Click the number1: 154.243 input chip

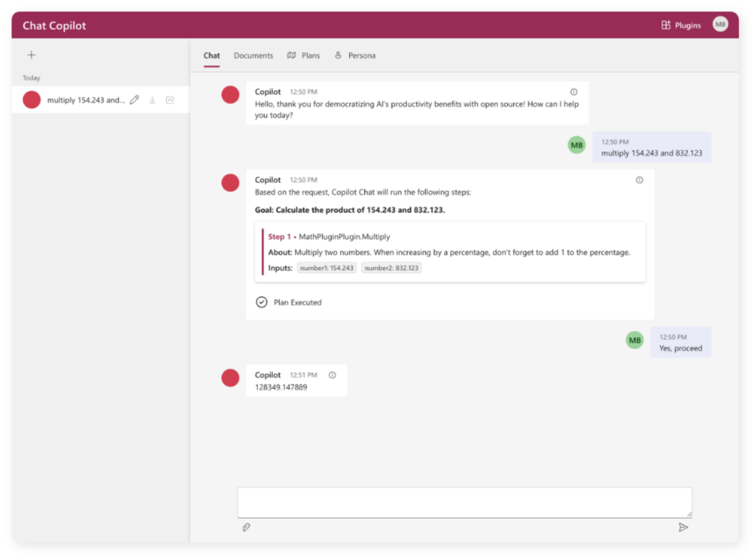[x=327, y=268]
